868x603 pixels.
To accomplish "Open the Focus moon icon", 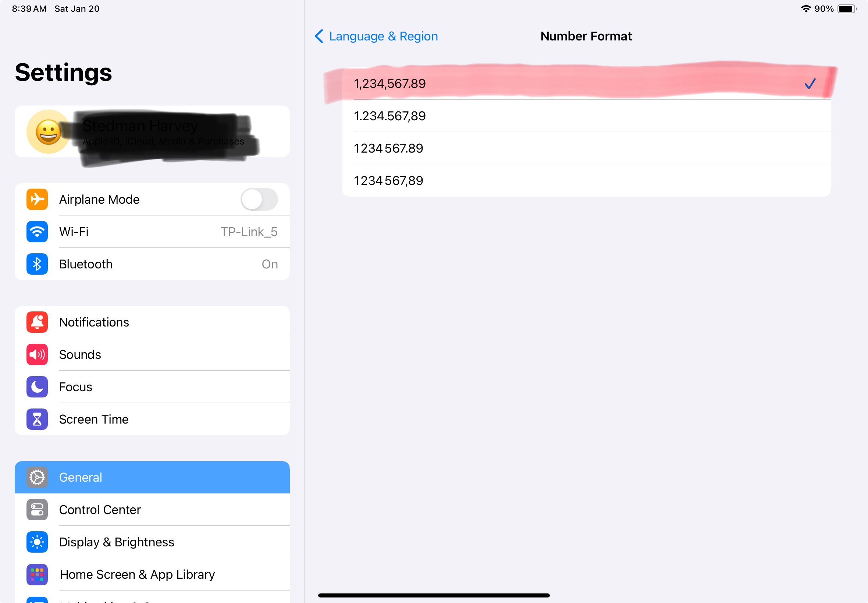I will [37, 387].
